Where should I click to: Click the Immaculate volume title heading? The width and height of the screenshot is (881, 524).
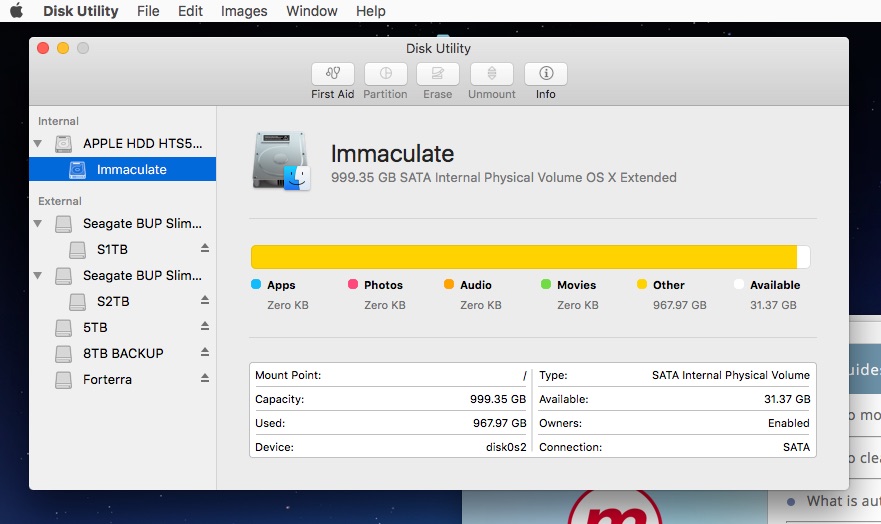[x=392, y=153]
